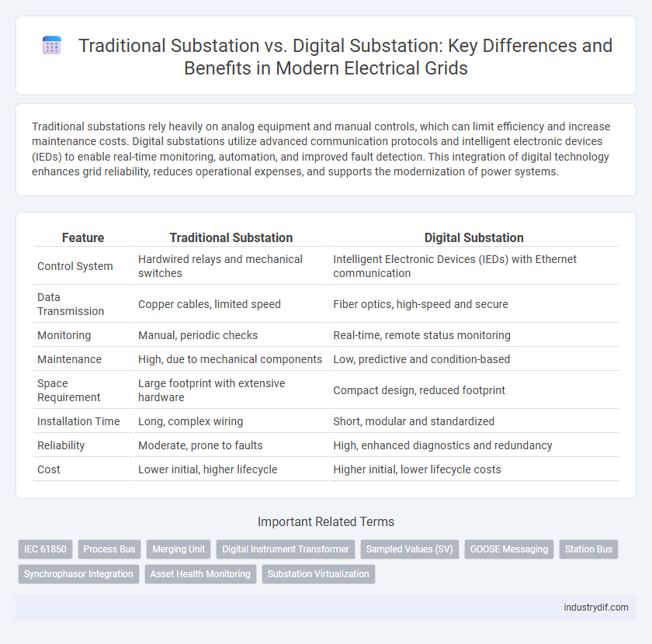Screen dimensions: 652x644
Task: Open the Process Bus tag
Action: tap(109, 549)
